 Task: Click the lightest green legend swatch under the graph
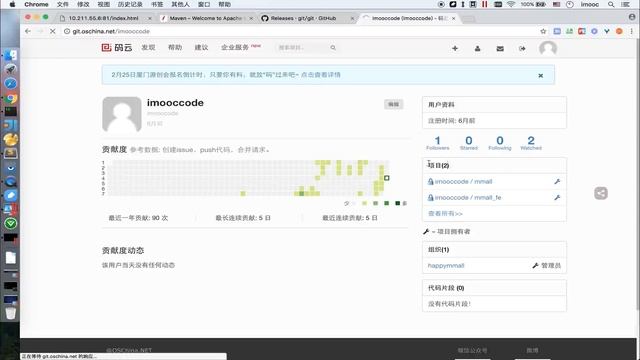[364, 203]
